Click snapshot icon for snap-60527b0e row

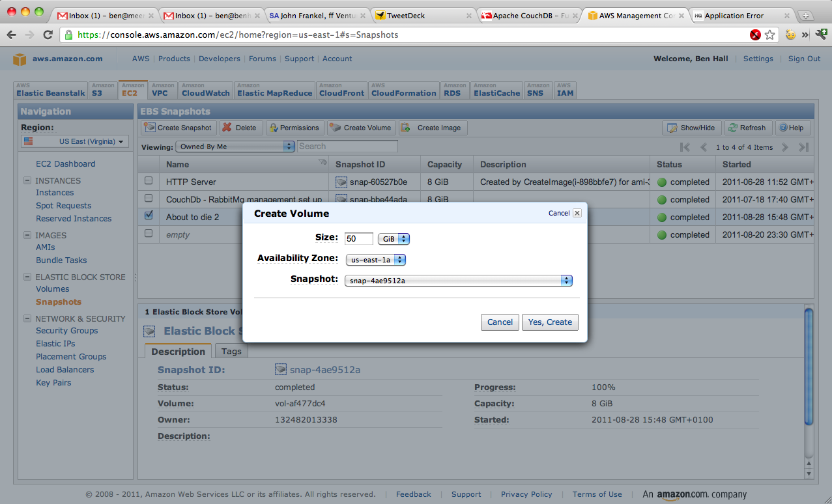(x=341, y=182)
